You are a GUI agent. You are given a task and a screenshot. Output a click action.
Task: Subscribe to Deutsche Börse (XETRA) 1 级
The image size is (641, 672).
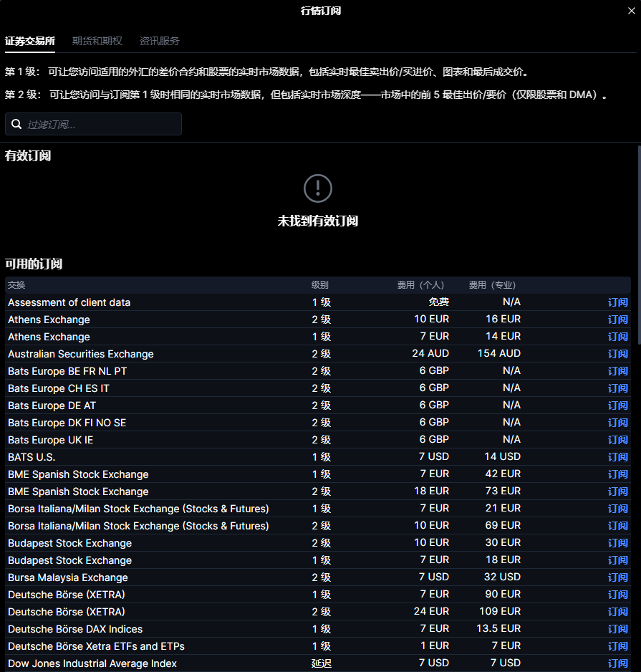[618, 595]
